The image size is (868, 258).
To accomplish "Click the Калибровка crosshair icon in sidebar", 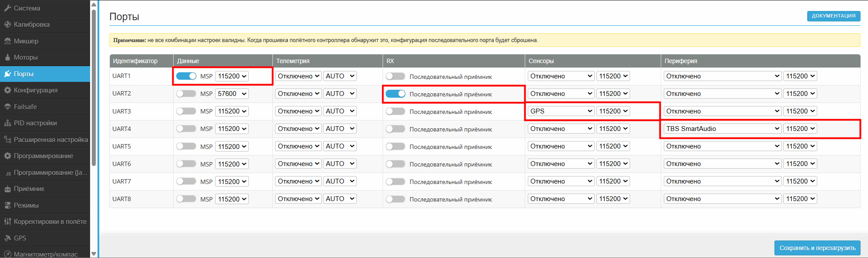I will [x=7, y=25].
